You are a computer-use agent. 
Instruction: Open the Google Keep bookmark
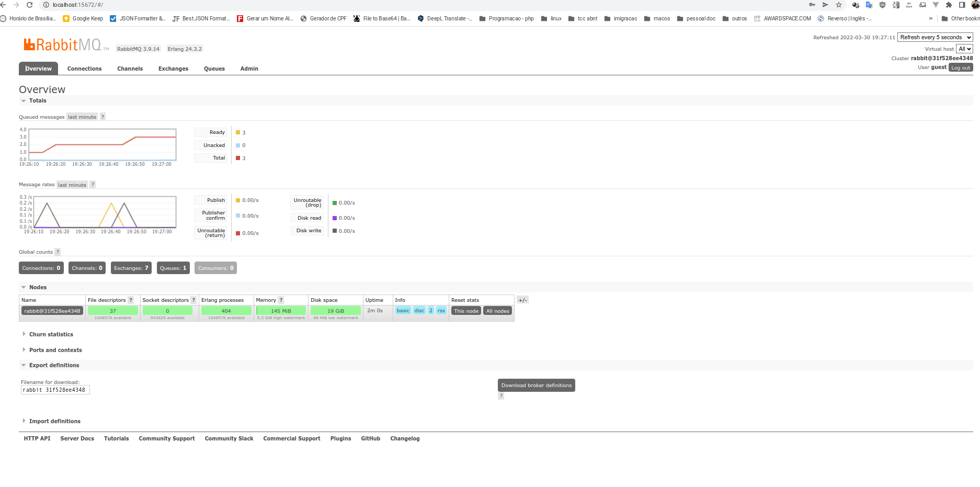tap(83, 18)
